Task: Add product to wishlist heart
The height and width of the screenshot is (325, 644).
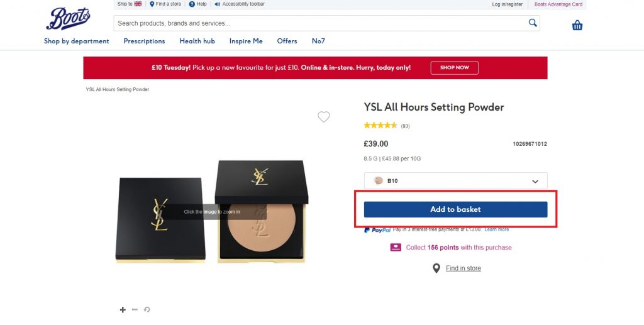Action: tap(323, 117)
